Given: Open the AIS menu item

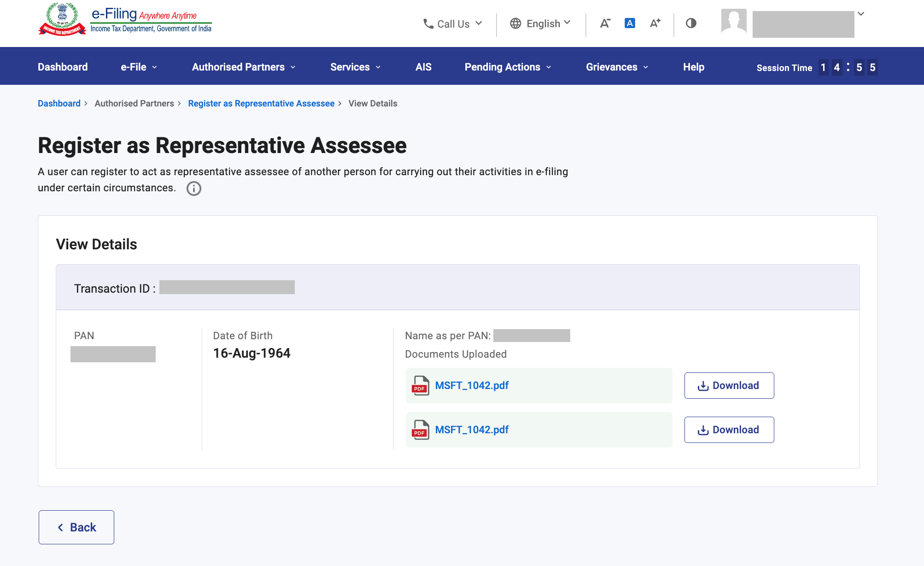Looking at the screenshot, I should pos(423,67).
